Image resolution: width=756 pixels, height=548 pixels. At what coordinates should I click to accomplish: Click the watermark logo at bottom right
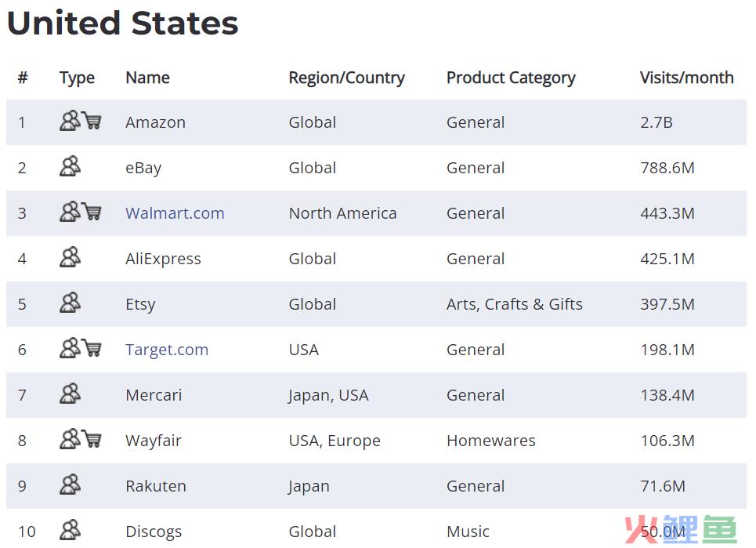coord(680,530)
